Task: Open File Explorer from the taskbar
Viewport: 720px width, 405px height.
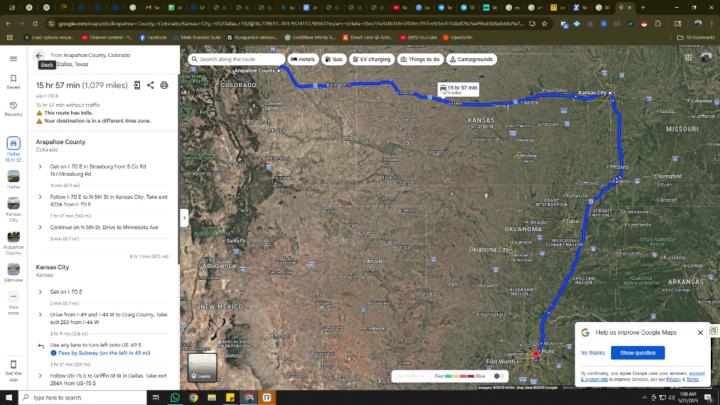Action: [x=212, y=397]
